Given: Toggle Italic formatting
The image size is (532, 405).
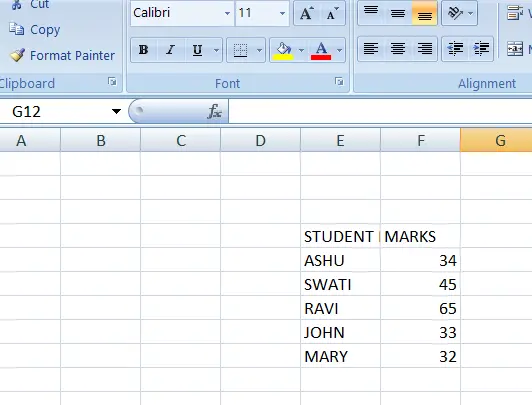Looking at the screenshot, I should click(171, 50).
